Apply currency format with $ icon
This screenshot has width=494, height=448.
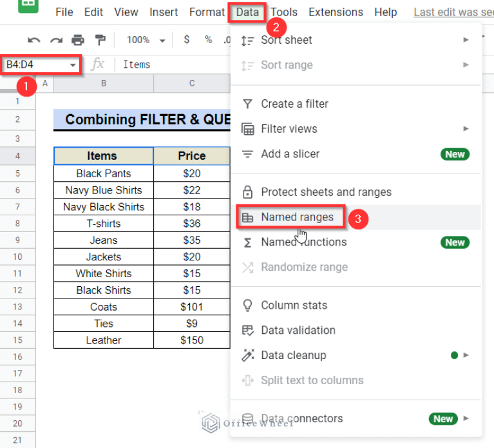coord(187,39)
